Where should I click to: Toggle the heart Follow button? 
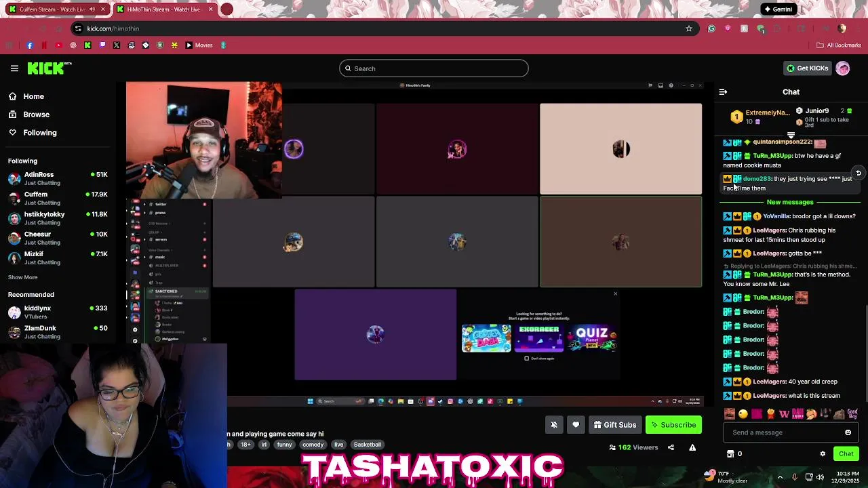pyautogui.click(x=576, y=425)
